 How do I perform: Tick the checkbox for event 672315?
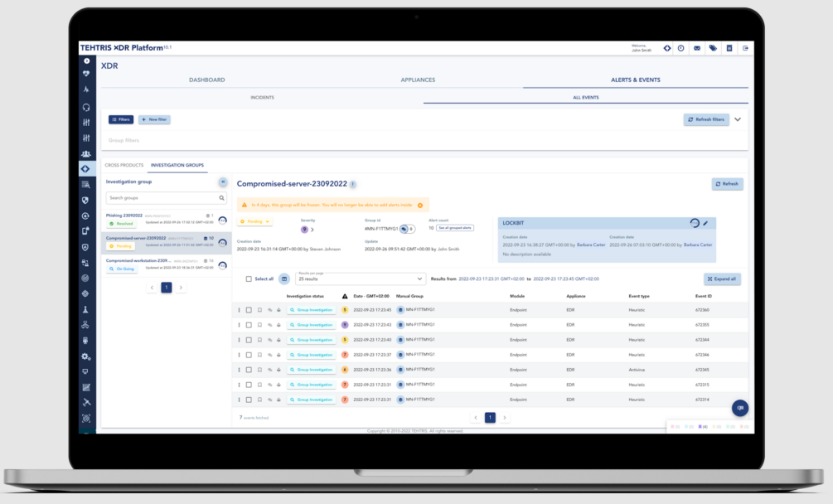click(249, 385)
